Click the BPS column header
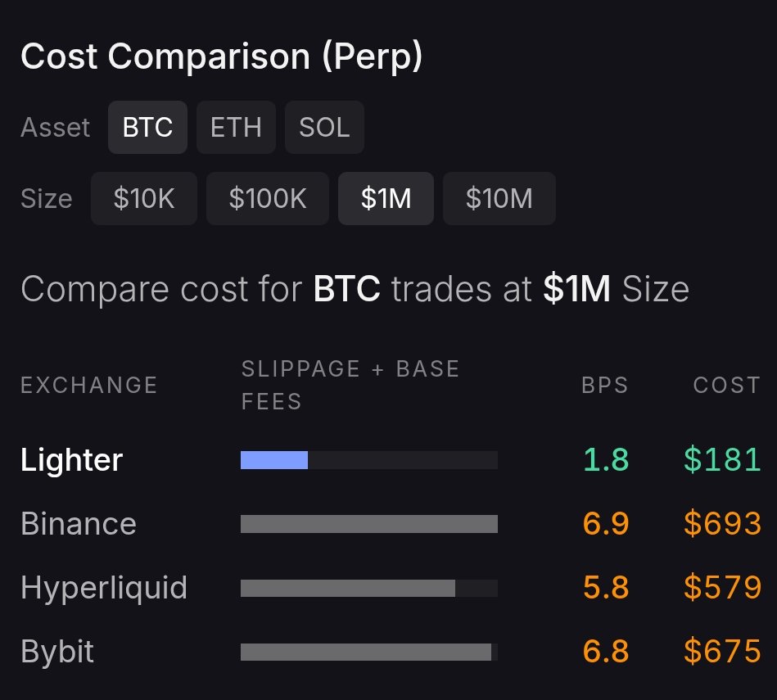 coord(605,385)
